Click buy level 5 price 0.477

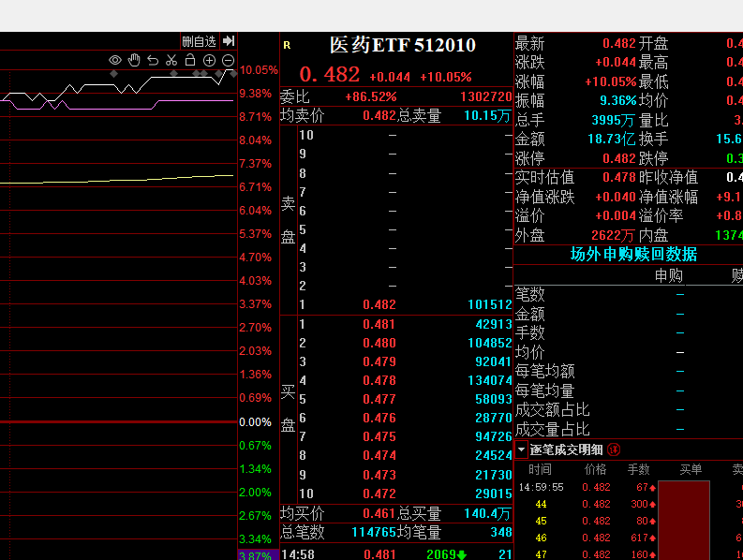[x=379, y=399]
